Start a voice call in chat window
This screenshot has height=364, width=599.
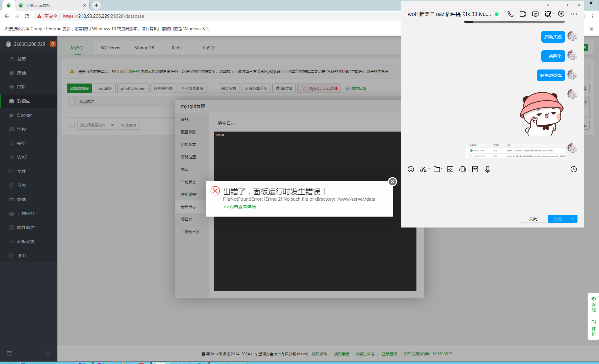click(x=510, y=14)
